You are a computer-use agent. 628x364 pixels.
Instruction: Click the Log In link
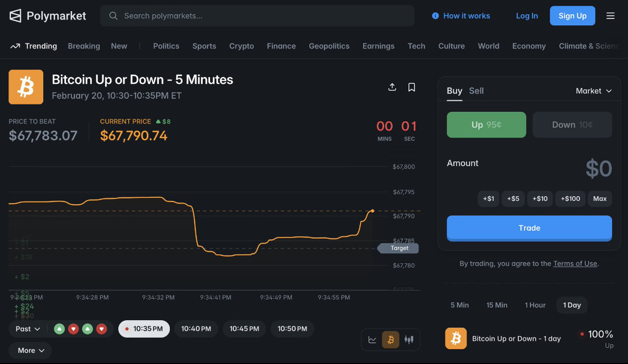pyautogui.click(x=527, y=16)
